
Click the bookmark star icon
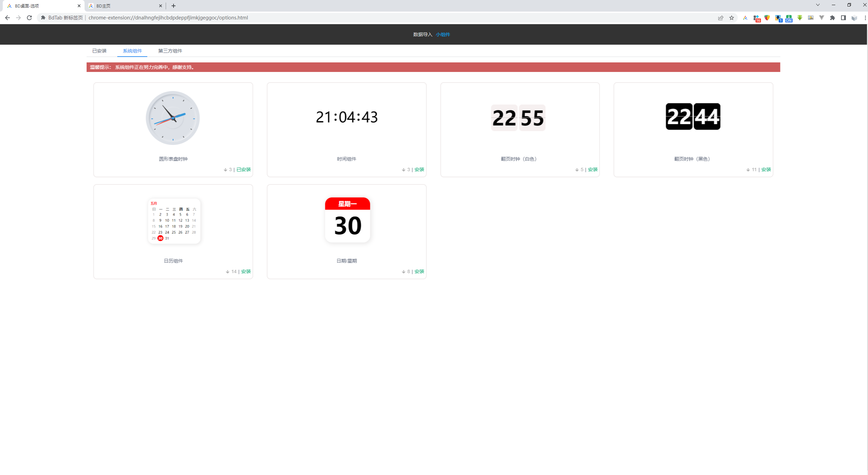coord(732,18)
